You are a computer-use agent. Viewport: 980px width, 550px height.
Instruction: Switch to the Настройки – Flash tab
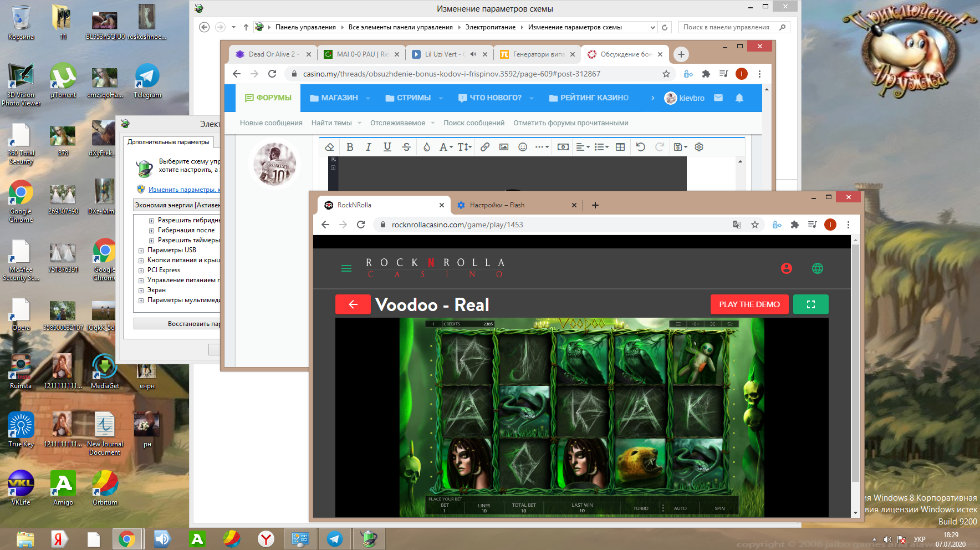pos(516,205)
